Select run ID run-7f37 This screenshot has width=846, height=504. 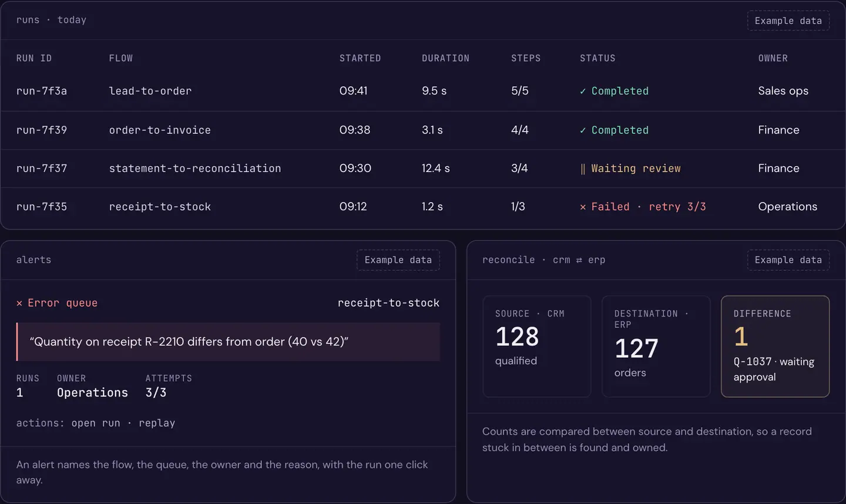pyautogui.click(x=42, y=169)
